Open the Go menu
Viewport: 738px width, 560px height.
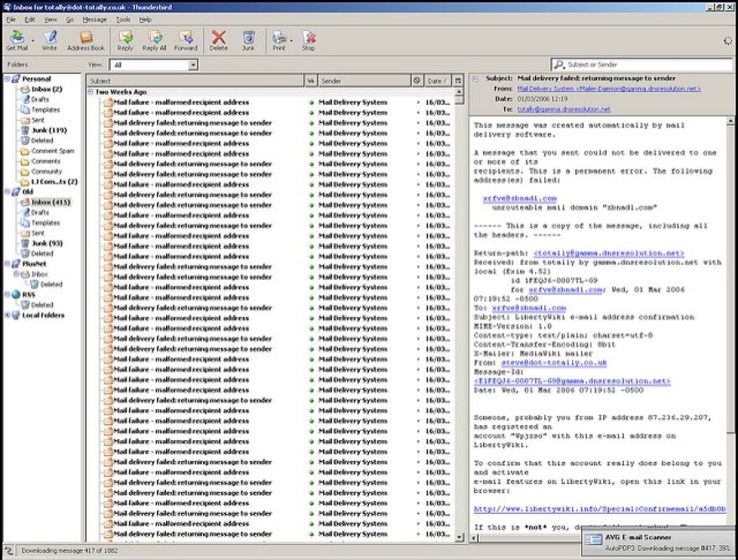pos(70,20)
